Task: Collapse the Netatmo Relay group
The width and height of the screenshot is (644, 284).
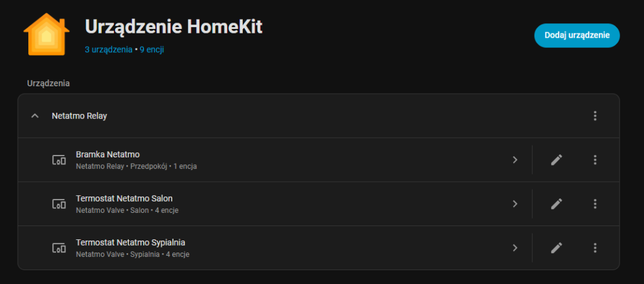Action: click(35, 116)
